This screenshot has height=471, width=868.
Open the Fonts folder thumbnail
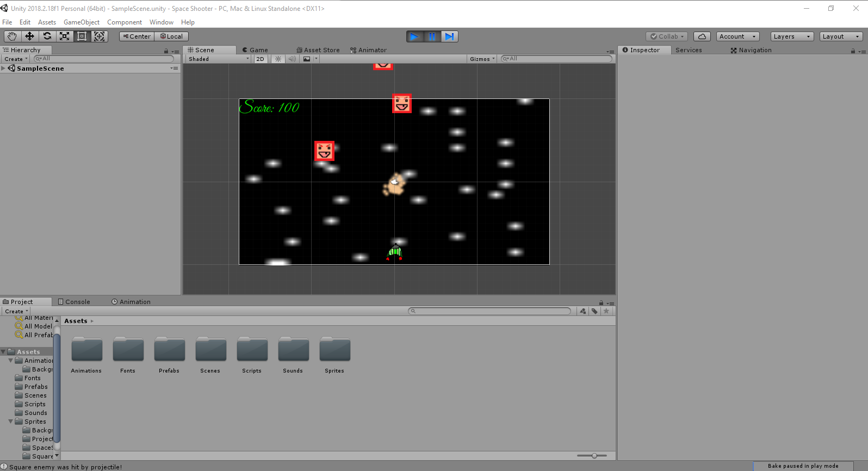pyautogui.click(x=128, y=349)
